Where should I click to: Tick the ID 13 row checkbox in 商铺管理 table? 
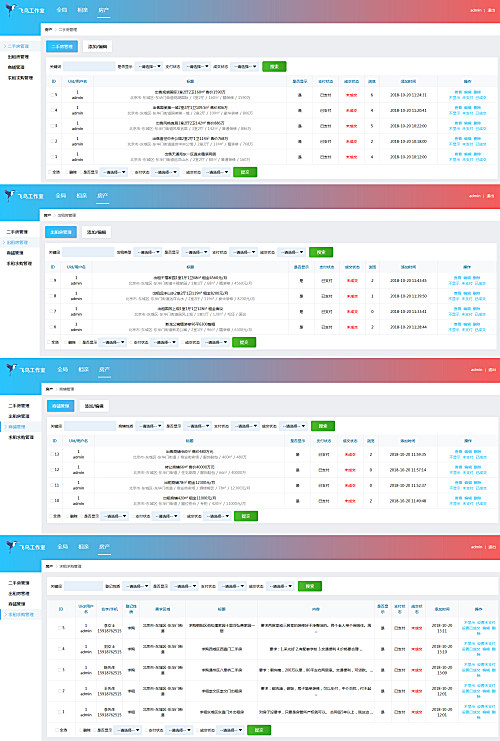tap(52, 454)
